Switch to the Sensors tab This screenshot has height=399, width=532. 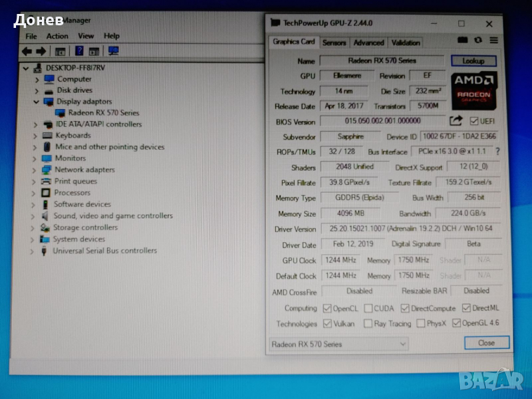[334, 43]
